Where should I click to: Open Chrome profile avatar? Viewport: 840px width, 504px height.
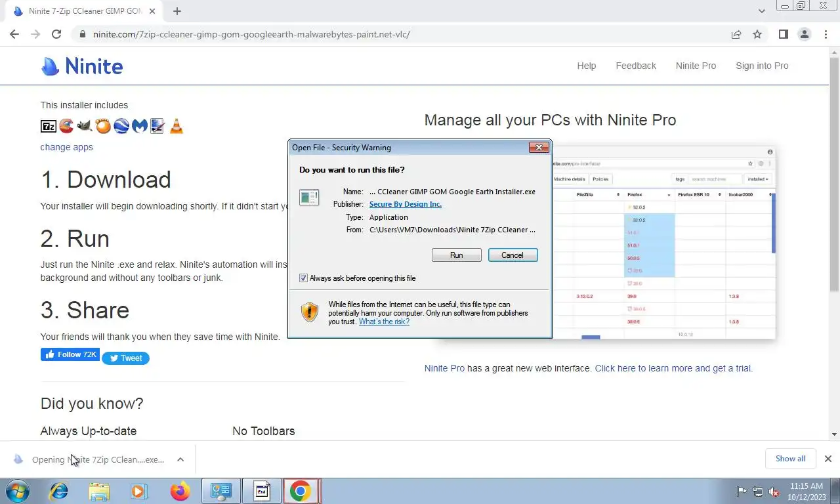tap(805, 34)
